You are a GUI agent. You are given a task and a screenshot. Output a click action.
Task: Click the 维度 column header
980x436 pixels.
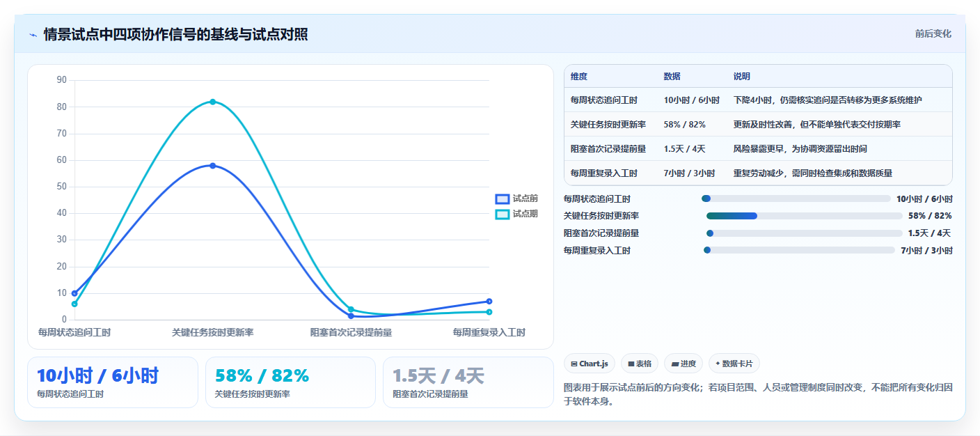(x=579, y=77)
